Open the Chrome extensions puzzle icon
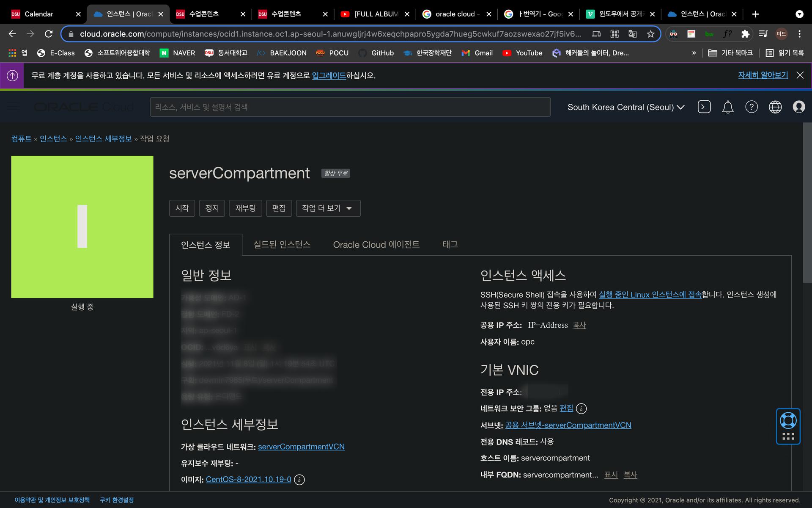This screenshot has width=812, height=508. [745, 34]
